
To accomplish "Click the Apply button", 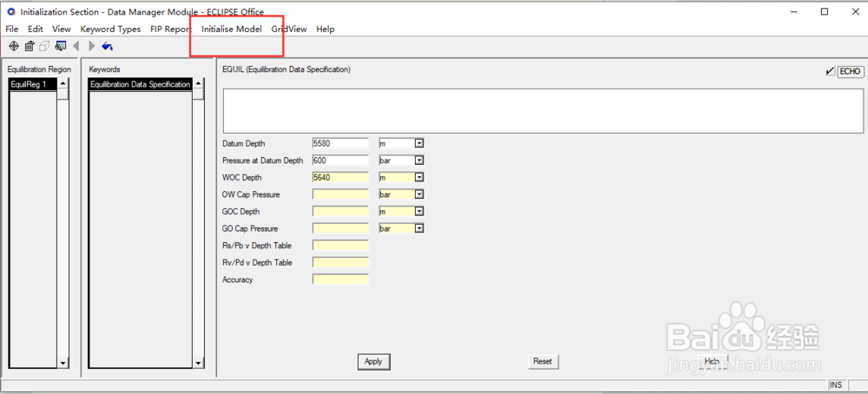I will (x=373, y=361).
